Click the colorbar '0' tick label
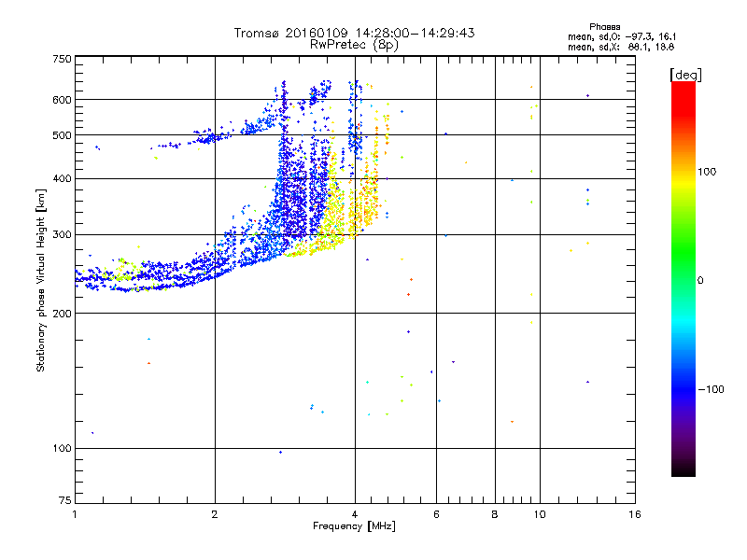 point(700,281)
